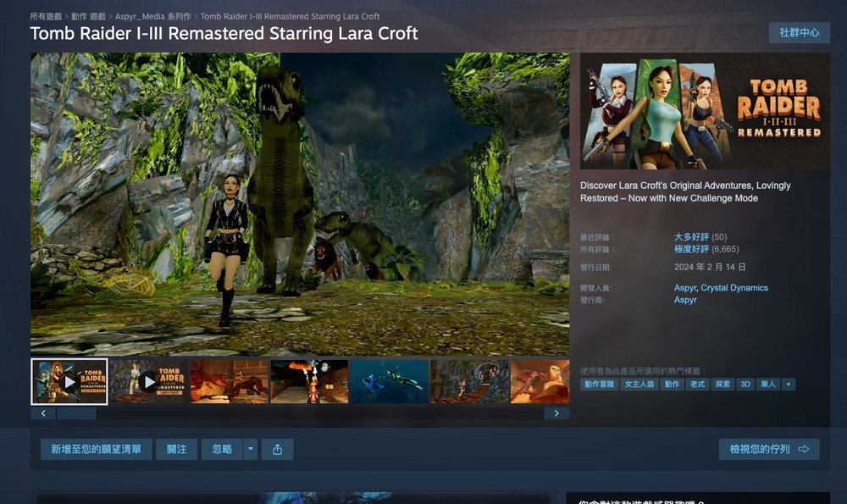Click the Discover Lara Croft's Original Adventures description
847x504 pixels.
tap(685, 191)
